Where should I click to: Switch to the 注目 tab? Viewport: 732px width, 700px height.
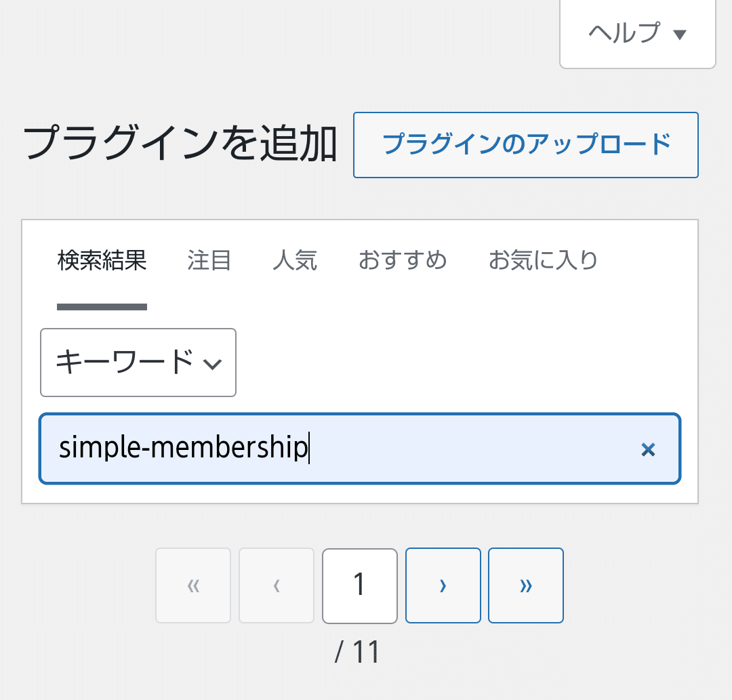(x=209, y=260)
